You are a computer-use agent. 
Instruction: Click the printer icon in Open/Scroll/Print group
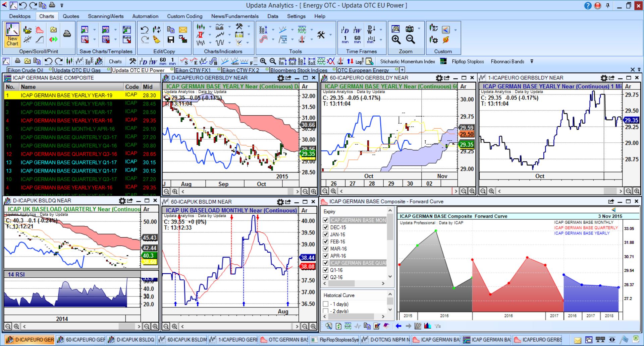coord(67,34)
